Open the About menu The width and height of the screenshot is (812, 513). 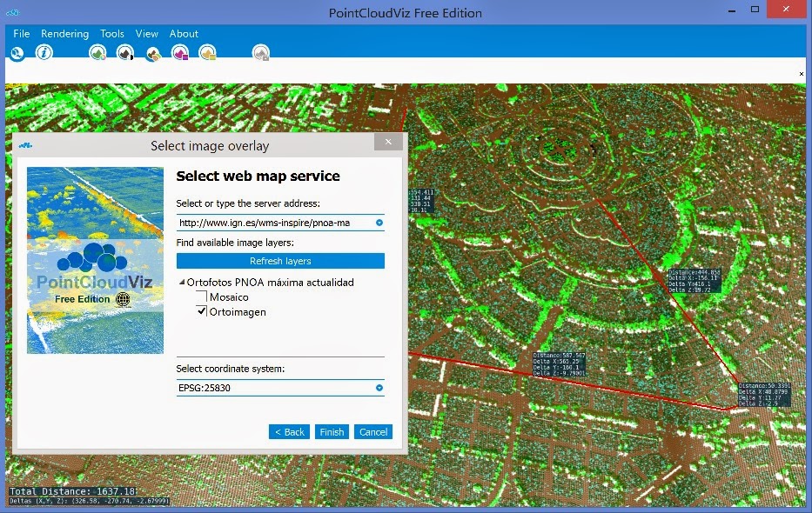coord(184,34)
